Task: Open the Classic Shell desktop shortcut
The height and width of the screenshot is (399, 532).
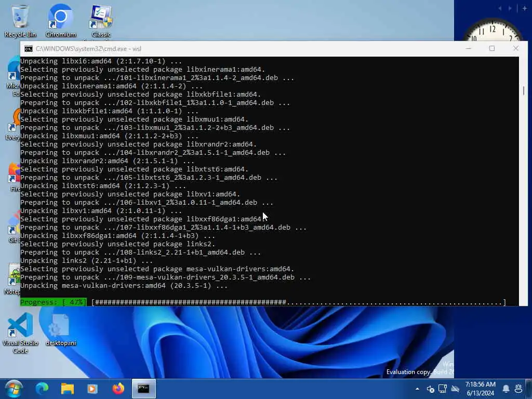Action: (101, 20)
